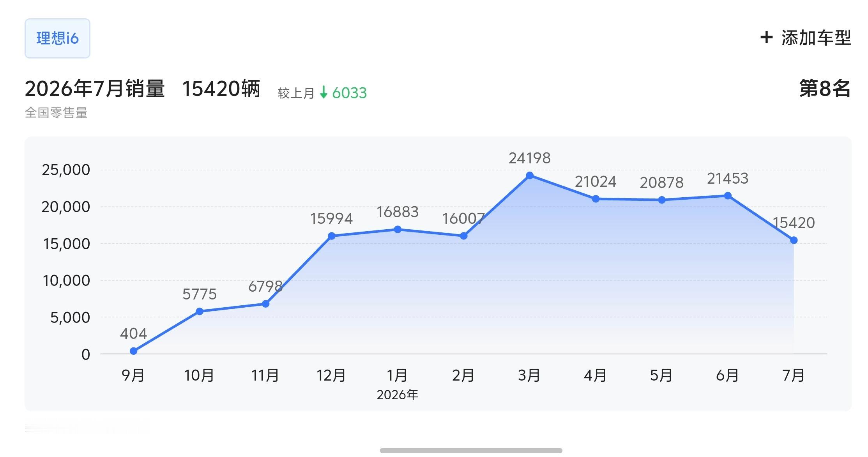Click the 11月 x-axis label
Viewport: 868px width, 457px height.
(265, 376)
